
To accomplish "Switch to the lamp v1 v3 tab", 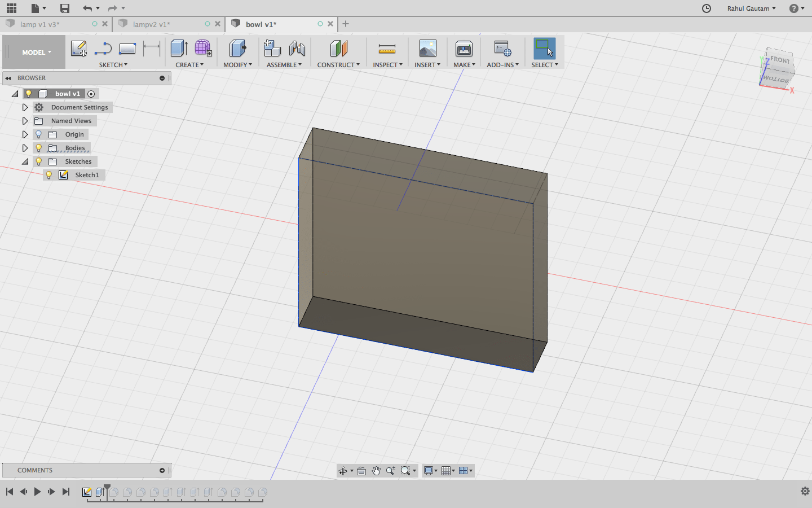I will 39,24.
